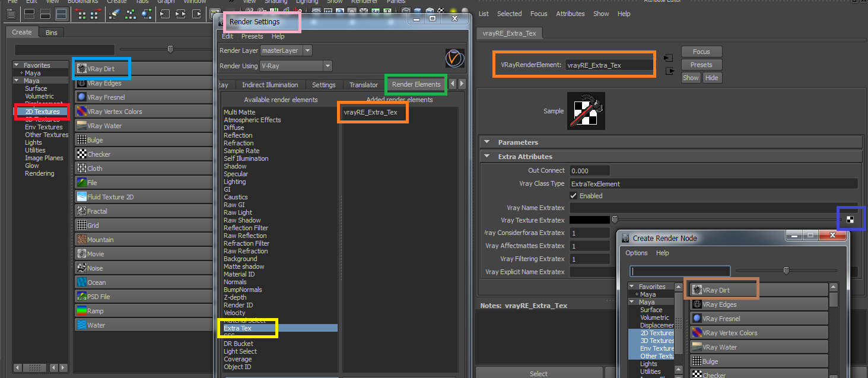Screen dimensions: 868x378
Task: Click VRay Vertex Colors in Hypershade Create panel
Action: click(x=143, y=112)
